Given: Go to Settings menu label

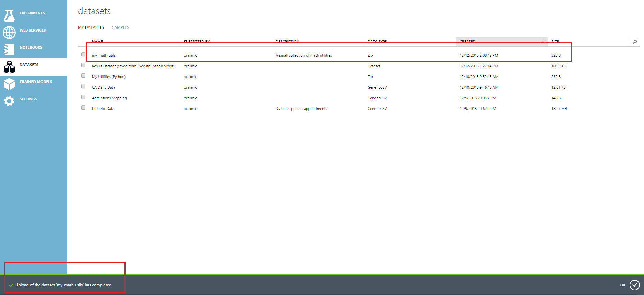Looking at the screenshot, I should pos(28,99).
